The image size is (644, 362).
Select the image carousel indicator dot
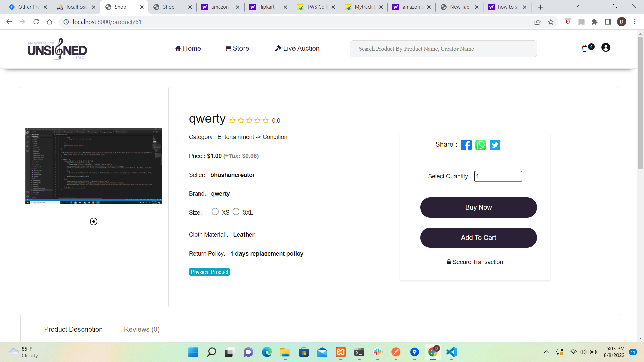click(94, 222)
